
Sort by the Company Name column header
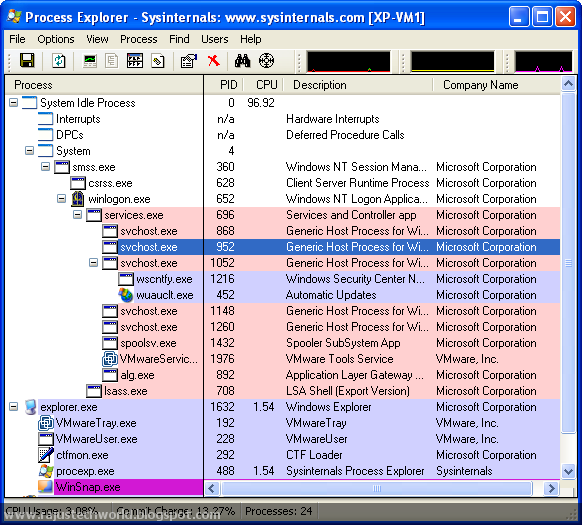pos(497,85)
